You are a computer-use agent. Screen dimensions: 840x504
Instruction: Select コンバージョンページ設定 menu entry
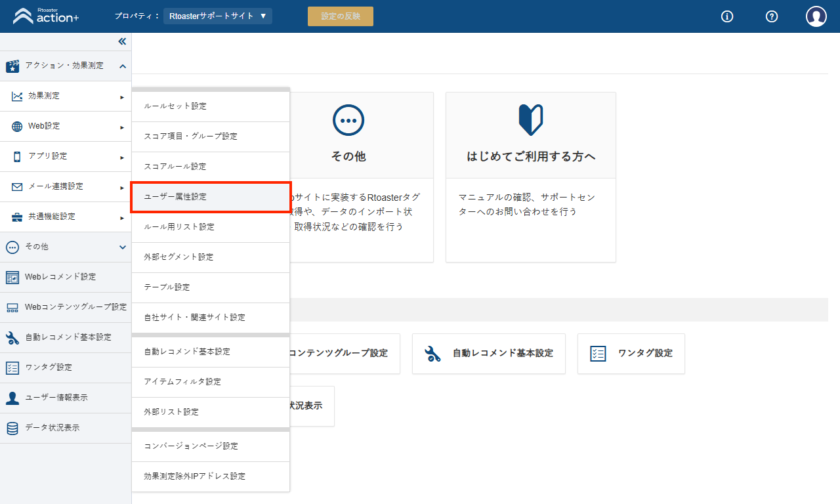[x=211, y=446]
